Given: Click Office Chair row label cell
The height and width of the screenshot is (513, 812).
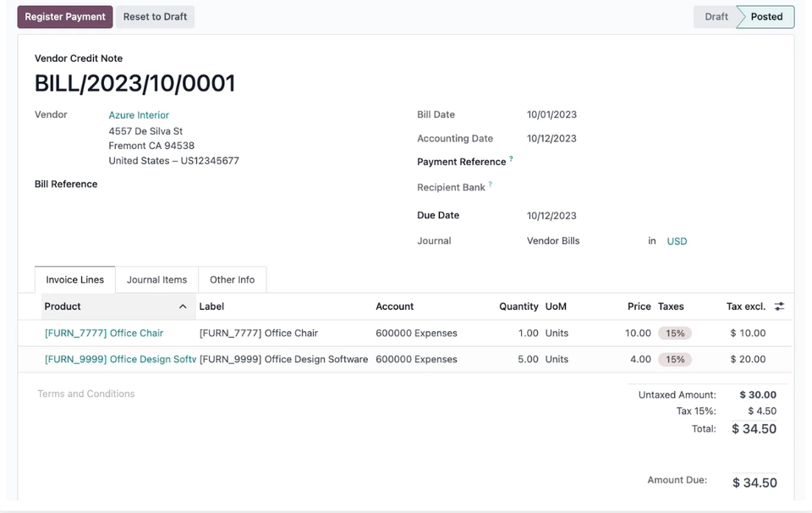Looking at the screenshot, I should [x=259, y=334].
